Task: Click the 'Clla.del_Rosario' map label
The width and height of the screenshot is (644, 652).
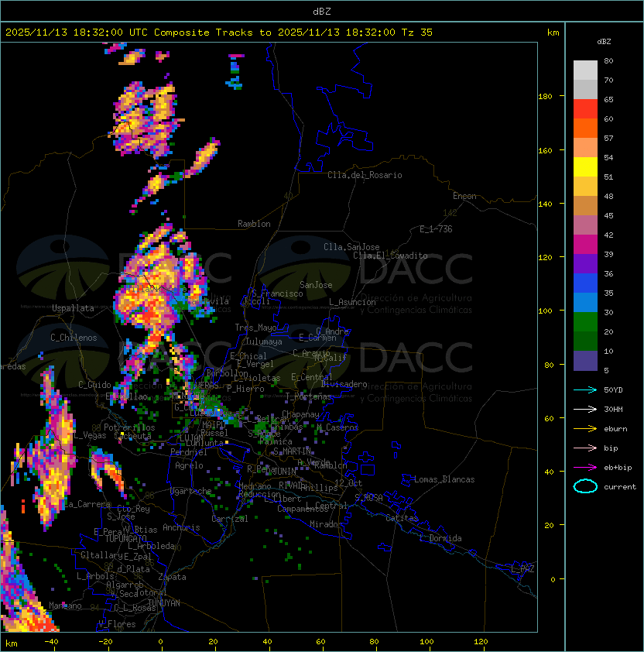Action: tap(365, 175)
